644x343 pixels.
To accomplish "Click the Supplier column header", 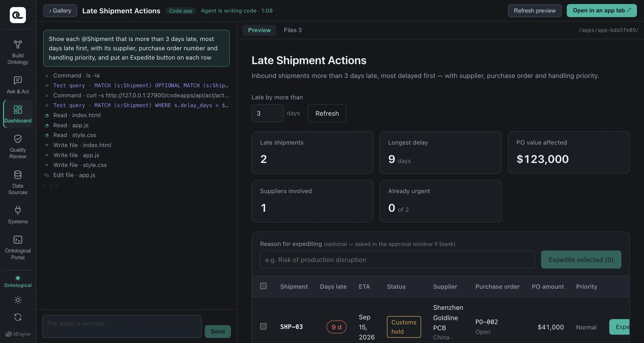I will click(x=445, y=287).
